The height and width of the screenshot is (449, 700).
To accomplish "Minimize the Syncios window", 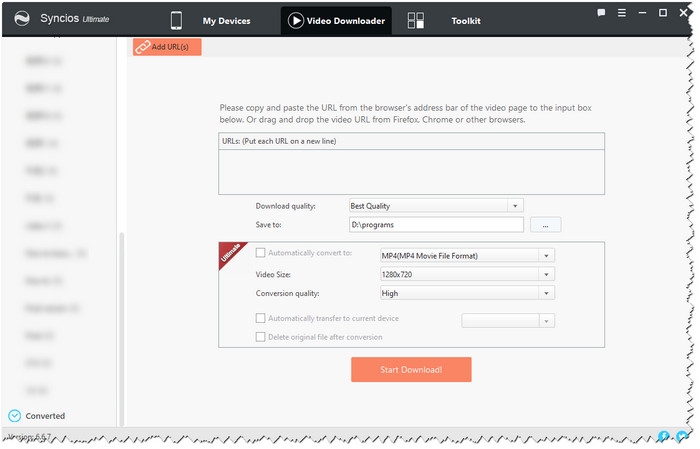I will pyautogui.click(x=642, y=13).
